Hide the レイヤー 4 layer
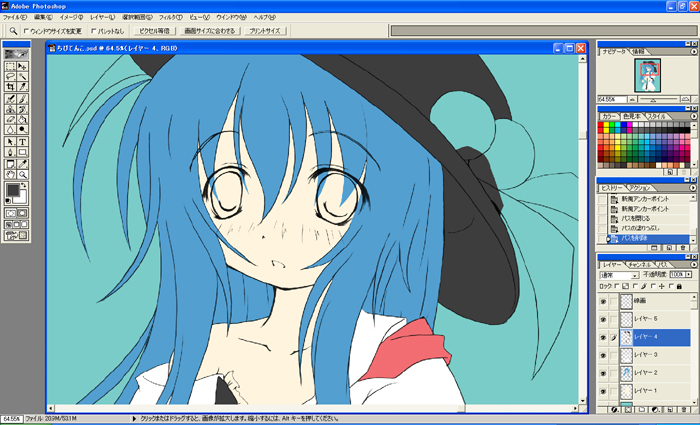This screenshot has width=700, height=425. [603, 338]
